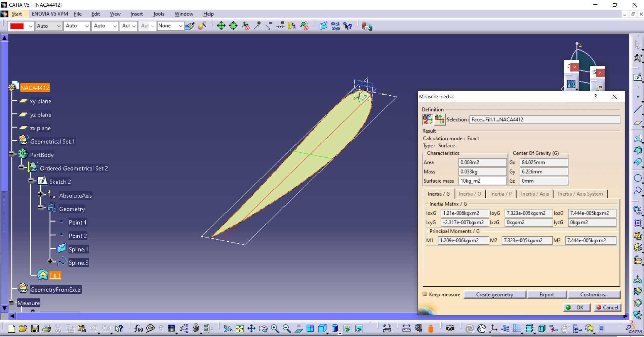This screenshot has height=337, width=644.
Task: Click the Zoom In magnifier
Action: coord(275,329)
